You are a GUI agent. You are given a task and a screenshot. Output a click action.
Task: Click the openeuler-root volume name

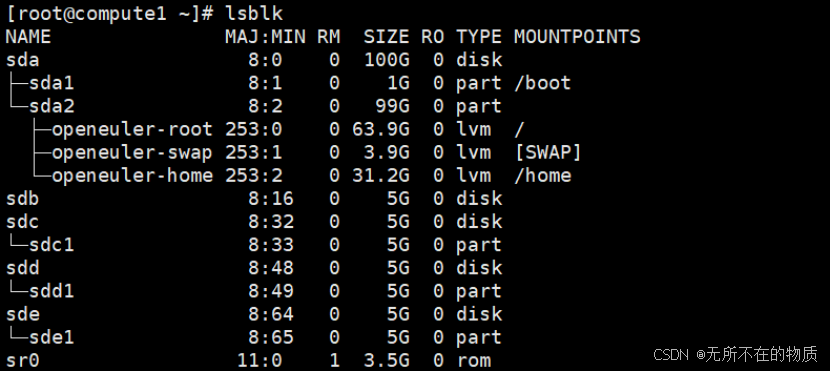pos(132,129)
